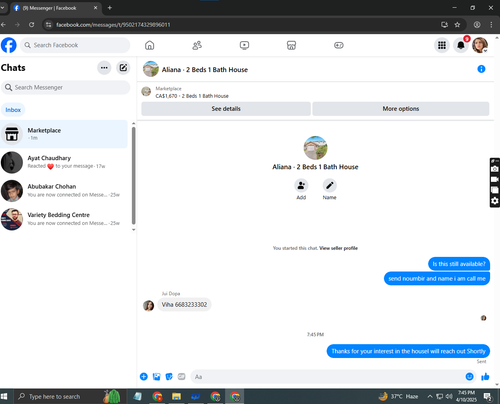Open the browser profile icon
This screenshot has height=404, width=500.
(477, 24)
